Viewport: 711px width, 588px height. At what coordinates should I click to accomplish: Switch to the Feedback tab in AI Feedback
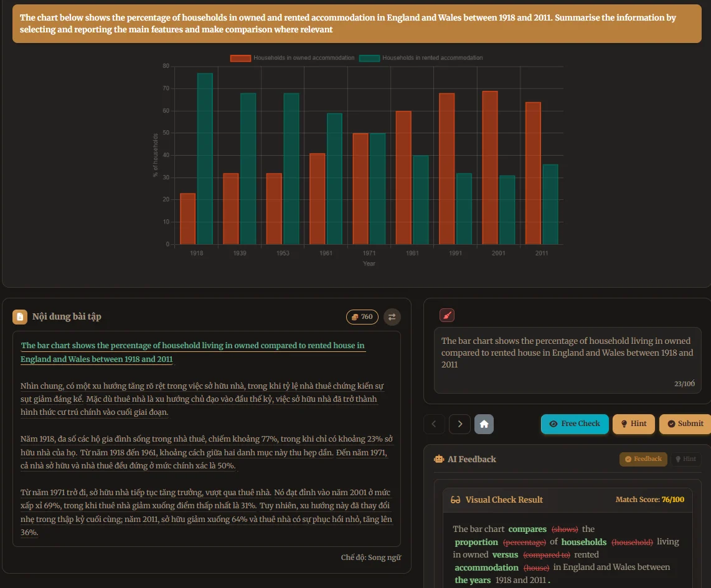643,459
